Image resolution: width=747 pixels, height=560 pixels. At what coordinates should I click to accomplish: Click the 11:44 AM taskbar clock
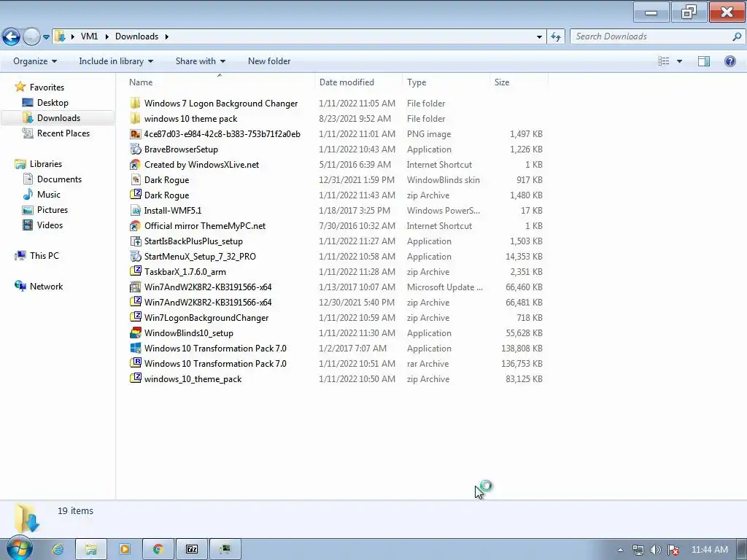coord(709,550)
